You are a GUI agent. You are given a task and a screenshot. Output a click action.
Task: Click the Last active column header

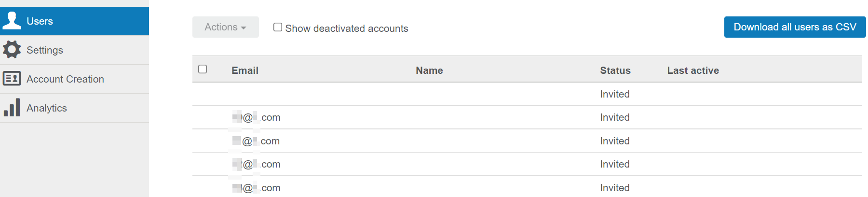692,70
